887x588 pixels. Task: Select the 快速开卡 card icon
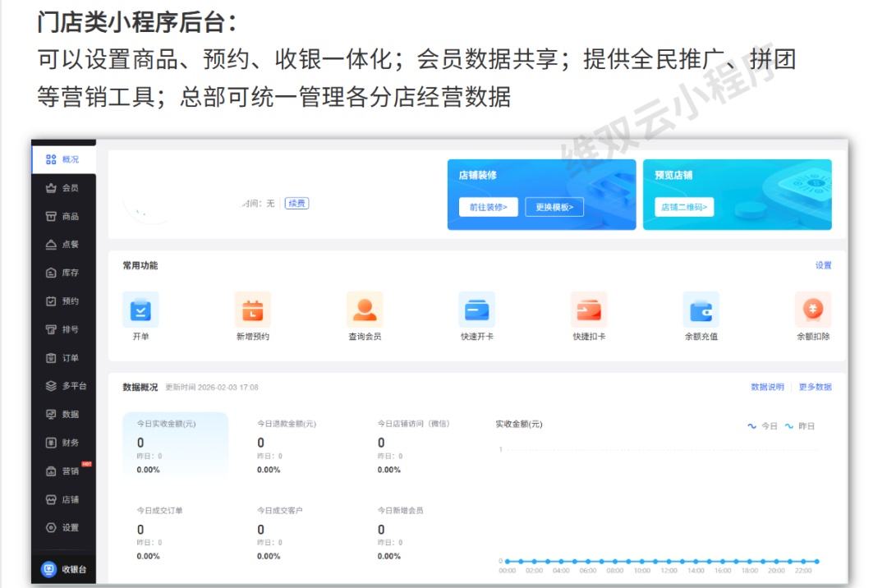click(x=476, y=310)
